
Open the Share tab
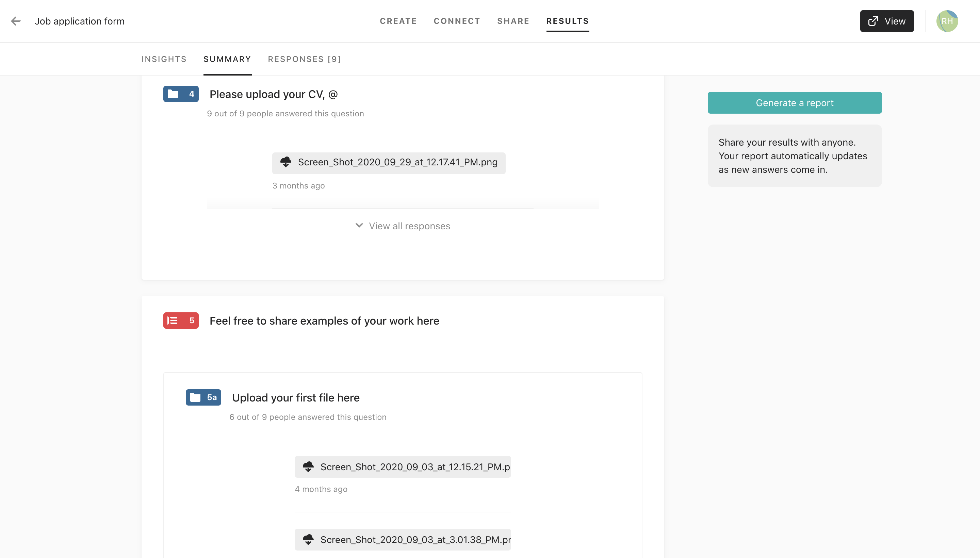[513, 21]
